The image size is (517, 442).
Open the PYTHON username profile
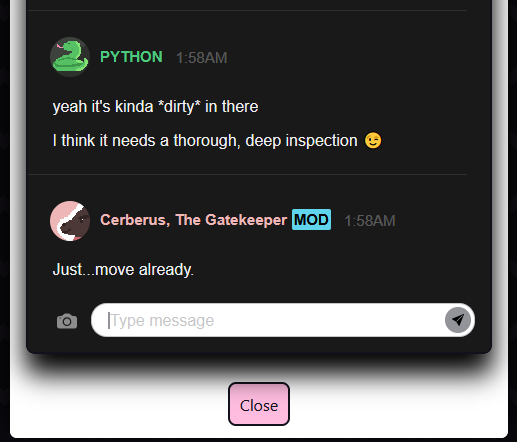(131, 57)
